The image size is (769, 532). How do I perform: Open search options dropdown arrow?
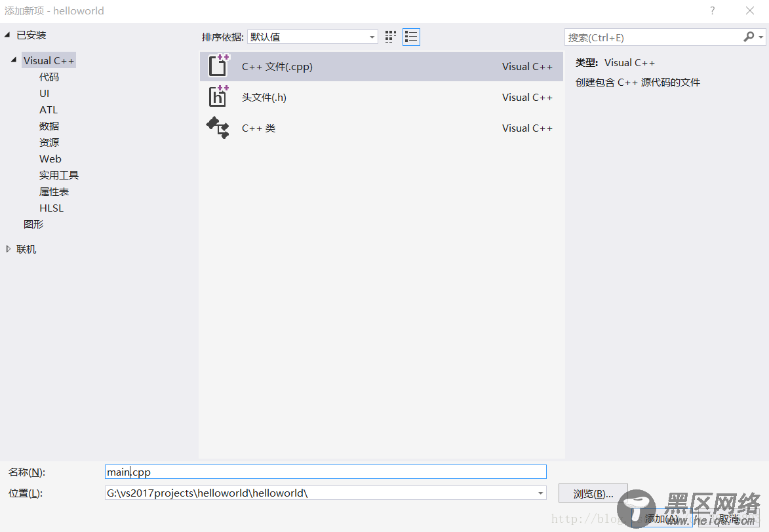760,37
